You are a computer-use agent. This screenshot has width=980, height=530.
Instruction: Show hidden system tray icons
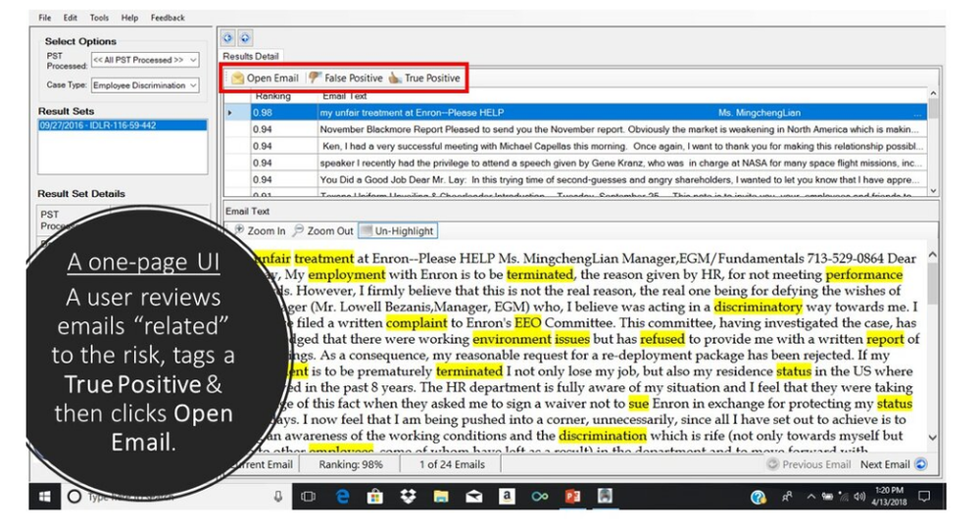(810, 497)
